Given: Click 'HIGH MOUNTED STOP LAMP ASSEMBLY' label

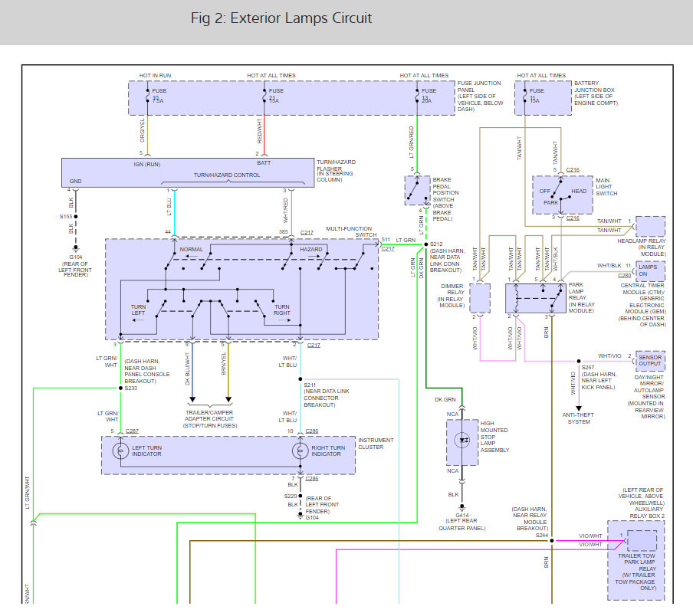Looking at the screenshot, I should (494, 437).
